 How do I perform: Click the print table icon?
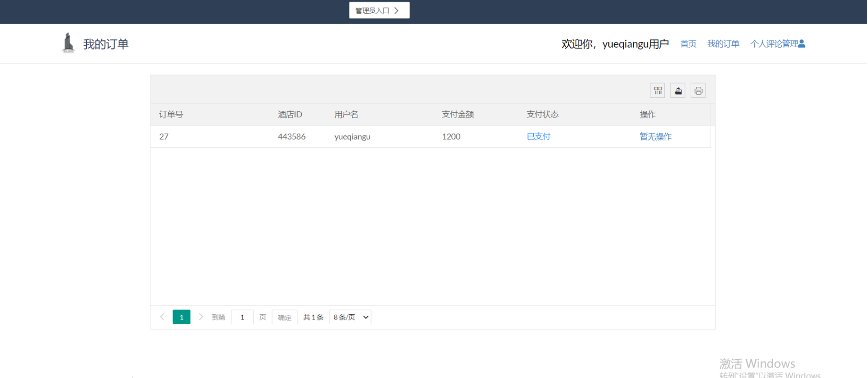pyautogui.click(x=698, y=91)
